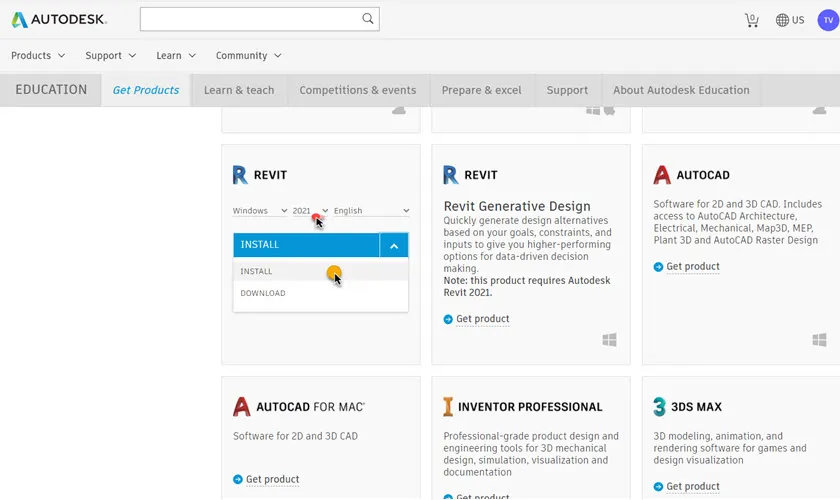Click Get product under AutoCAD
This screenshot has width=840, height=500.
692,267
